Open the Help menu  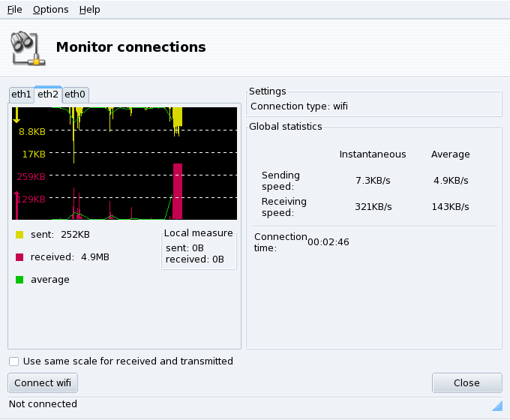tap(89, 10)
